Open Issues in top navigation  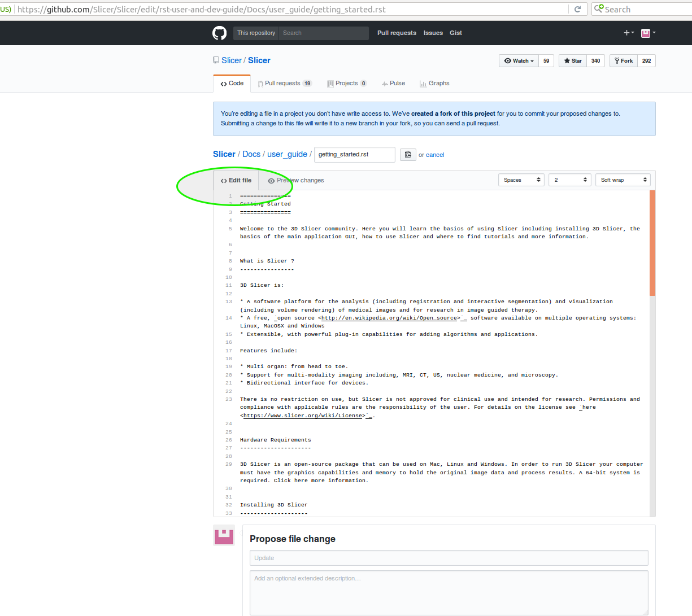pos(433,33)
